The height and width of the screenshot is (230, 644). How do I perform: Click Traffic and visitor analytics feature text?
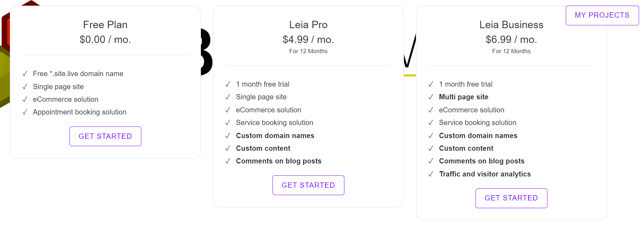[485, 174]
